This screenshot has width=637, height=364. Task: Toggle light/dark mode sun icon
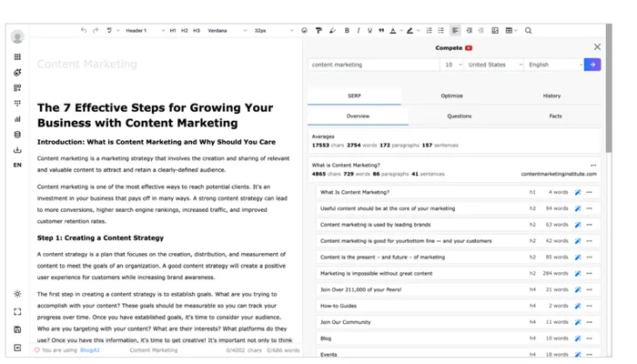pos(17,294)
